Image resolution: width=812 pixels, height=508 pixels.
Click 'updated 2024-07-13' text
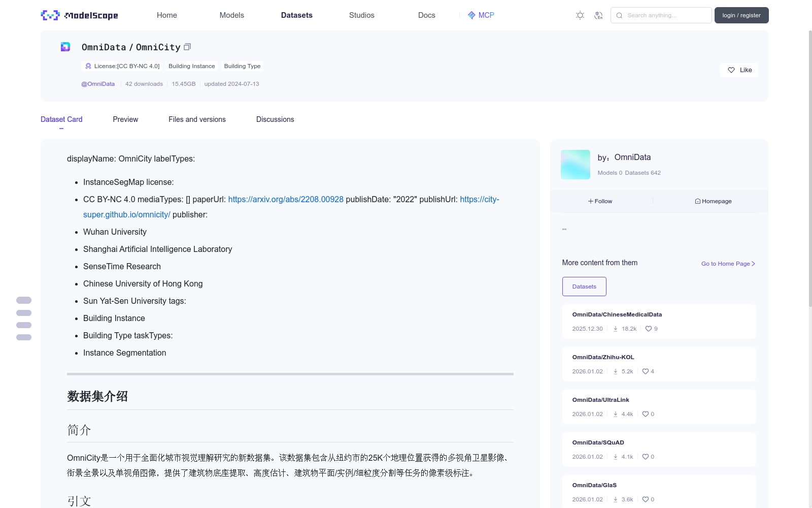(231, 84)
